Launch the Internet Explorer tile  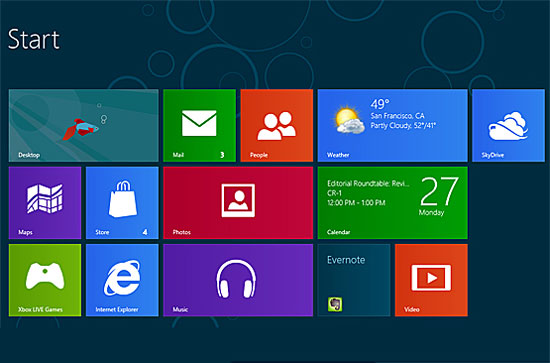[x=122, y=280]
